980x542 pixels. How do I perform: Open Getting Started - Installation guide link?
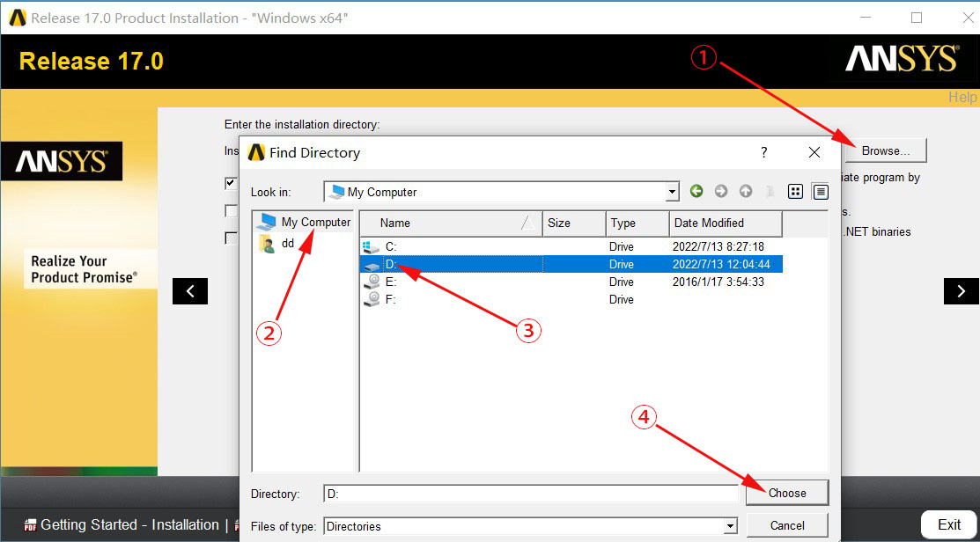pyautogui.click(x=130, y=525)
